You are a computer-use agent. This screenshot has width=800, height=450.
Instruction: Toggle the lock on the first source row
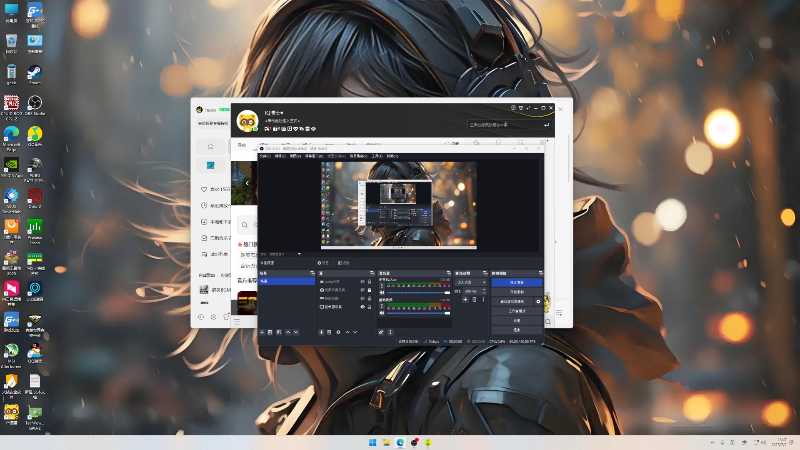tap(369, 282)
